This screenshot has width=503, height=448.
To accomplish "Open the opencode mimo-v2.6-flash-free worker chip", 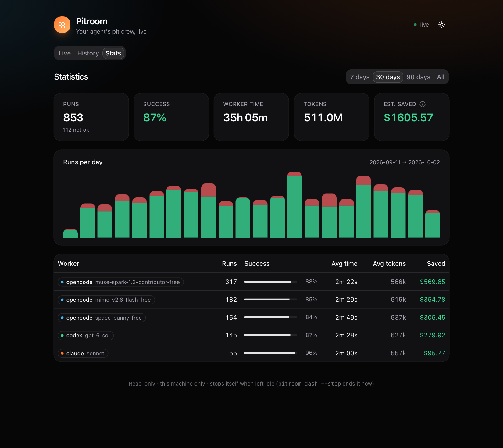I will point(106,300).
